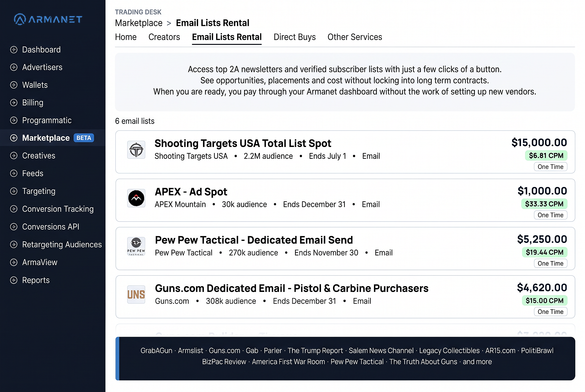Click the Marketplace breadcrumb link
Screen dimensions: 585x392
tap(139, 23)
